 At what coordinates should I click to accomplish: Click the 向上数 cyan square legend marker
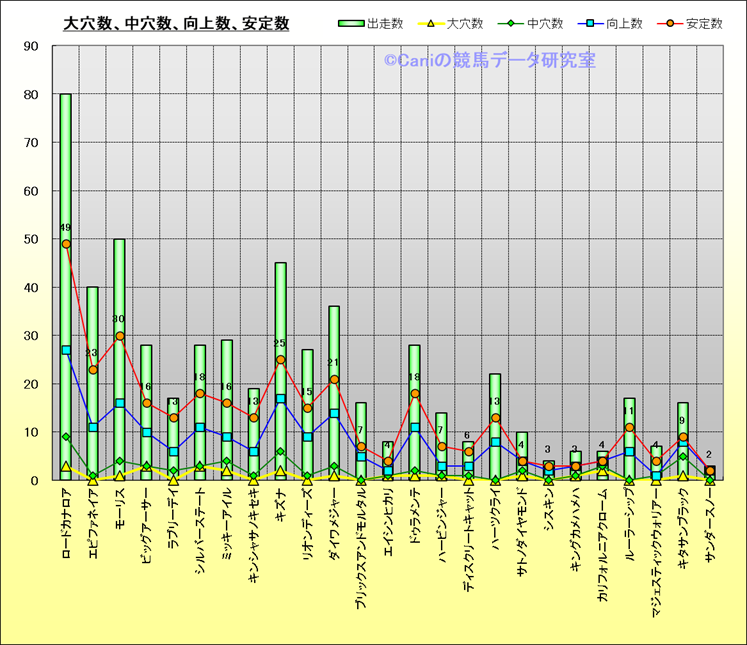(x=591, y=23)
